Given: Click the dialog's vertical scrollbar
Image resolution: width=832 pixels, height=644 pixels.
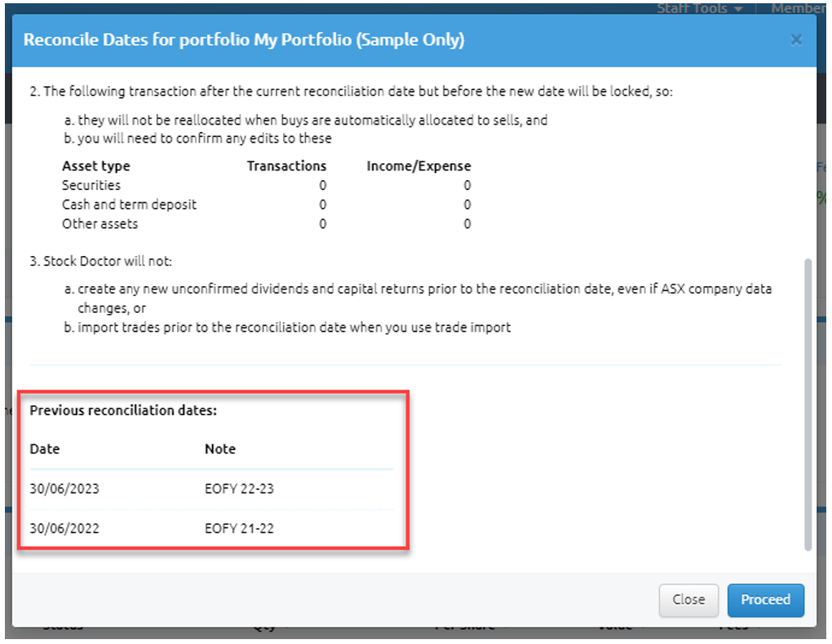Looking at the screenshot, I should [x=808, y=404].
